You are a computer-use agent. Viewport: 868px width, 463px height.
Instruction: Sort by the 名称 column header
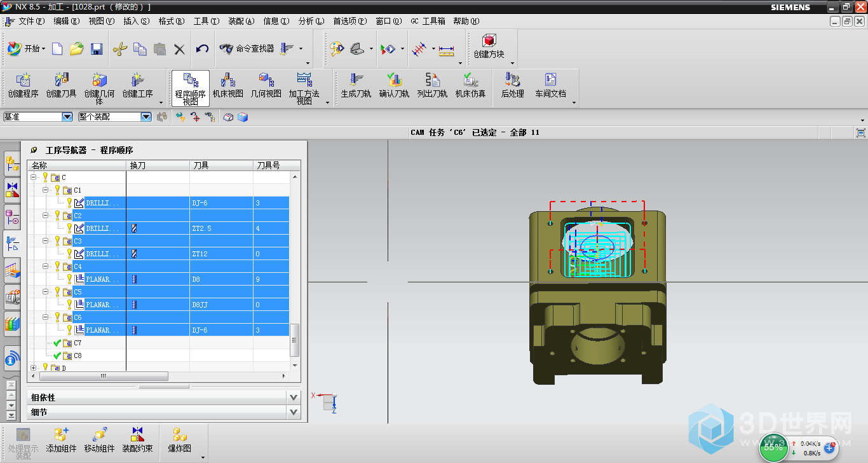click(x=76, y=165)
